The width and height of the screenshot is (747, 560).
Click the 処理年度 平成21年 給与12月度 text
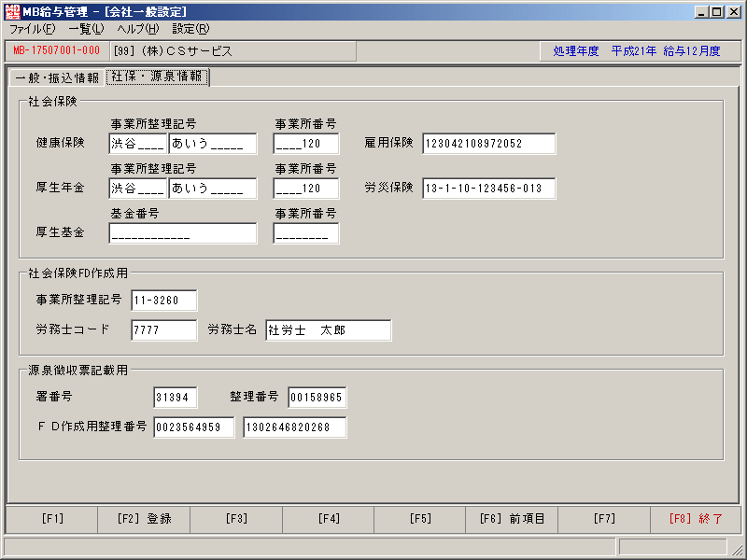(637, 51)
